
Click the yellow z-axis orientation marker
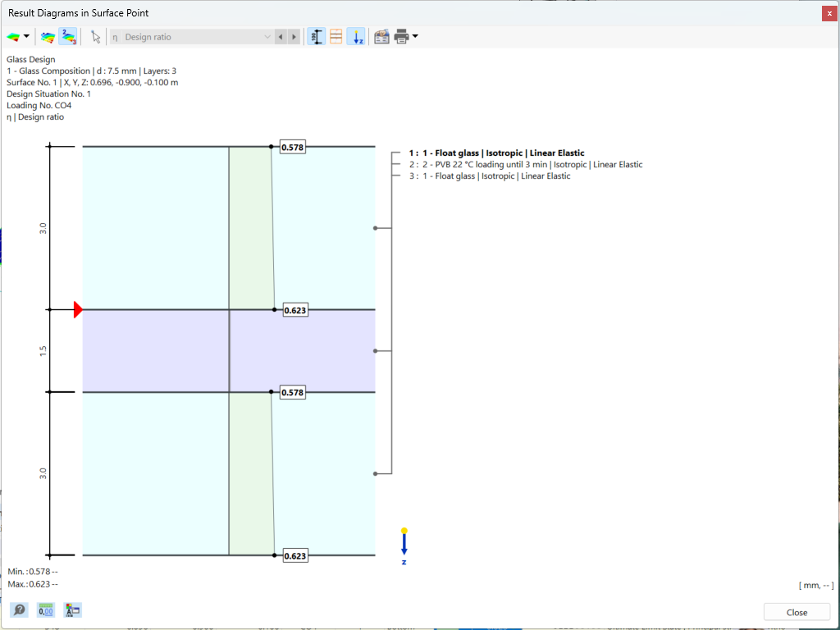pyautogui.click(x=404, y=530)
